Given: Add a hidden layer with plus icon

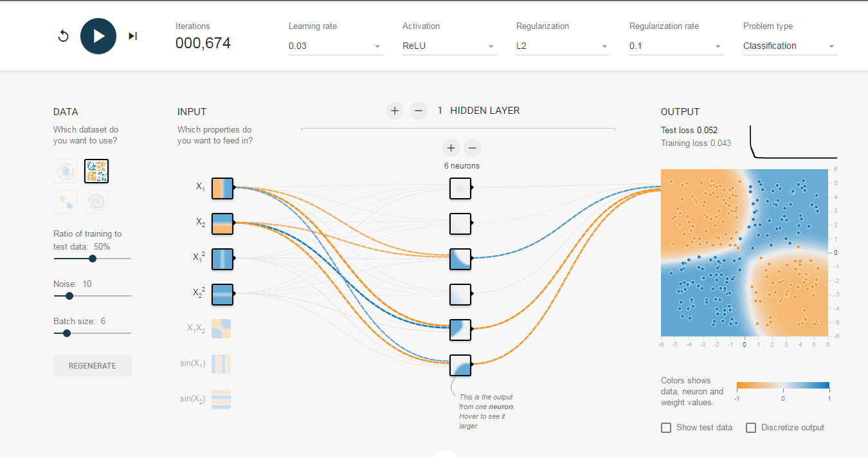Looking at the screenshot, I should (395, 111).
